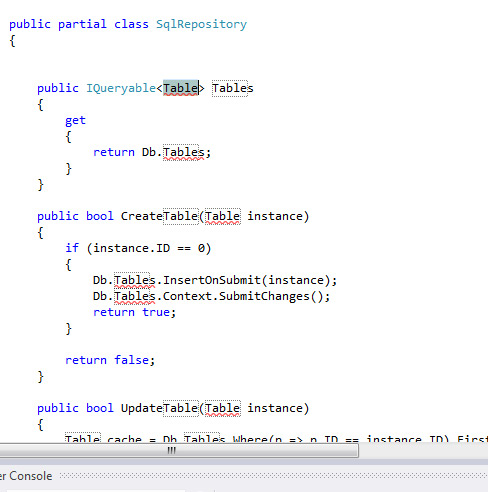This screenshot has width=488, height=492.
Task: Click 'instance.ID' in the if condition
Action: 132,248
